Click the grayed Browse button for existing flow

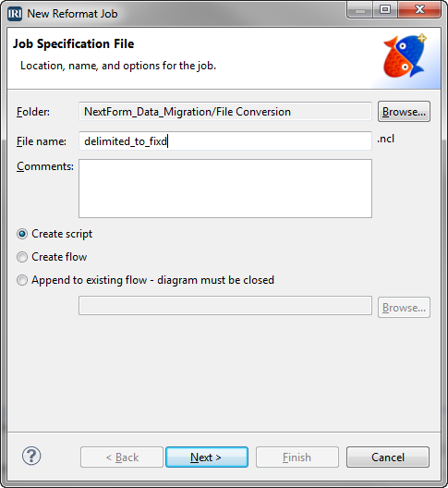pos(404,308)
